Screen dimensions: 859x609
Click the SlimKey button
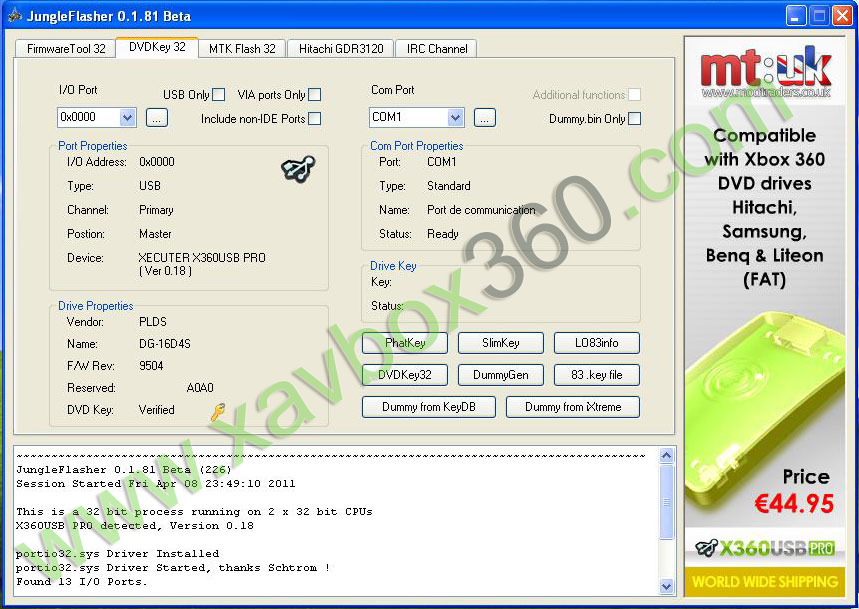501,343
